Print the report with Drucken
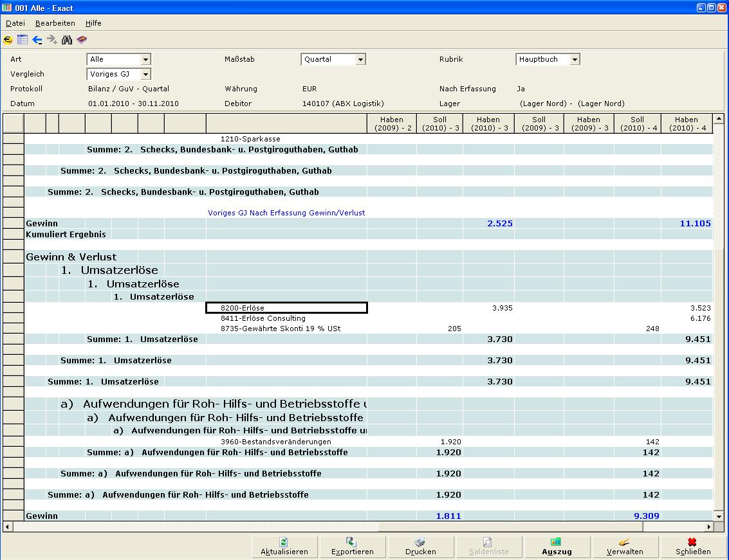 [x=420, y=546]
